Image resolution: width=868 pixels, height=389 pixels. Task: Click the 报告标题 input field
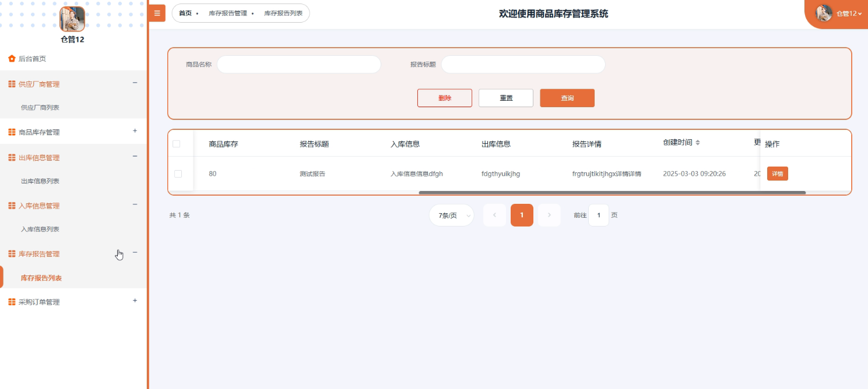tap(523, 65)
